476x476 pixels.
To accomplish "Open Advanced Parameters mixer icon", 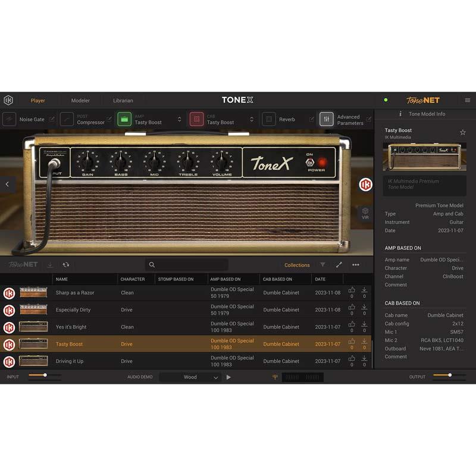I will point(326,119).
